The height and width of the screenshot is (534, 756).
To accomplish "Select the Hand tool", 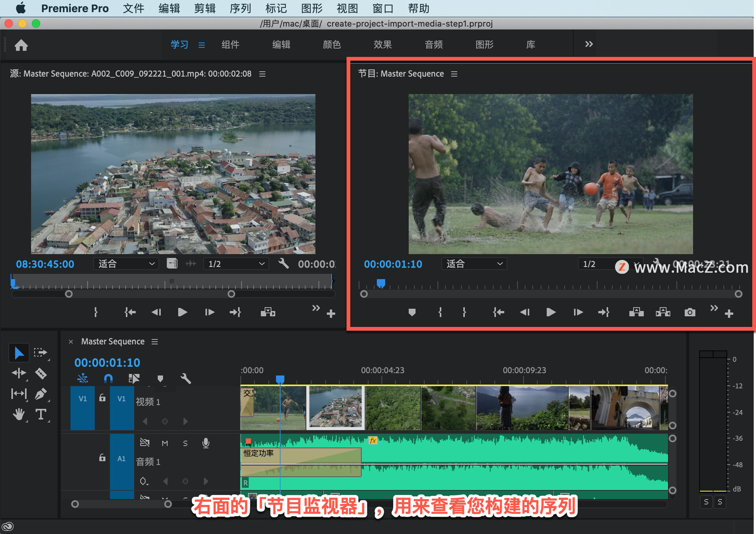I will [x=19, y=414].
